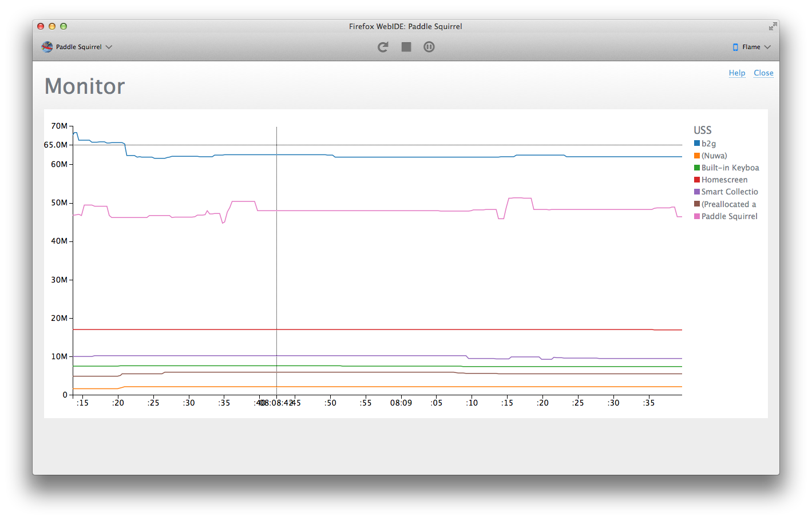The width and height of the screenshot is (812, 520).
Task: Click the Built-in Keyboard green swatch
Action: coord(697,168)
